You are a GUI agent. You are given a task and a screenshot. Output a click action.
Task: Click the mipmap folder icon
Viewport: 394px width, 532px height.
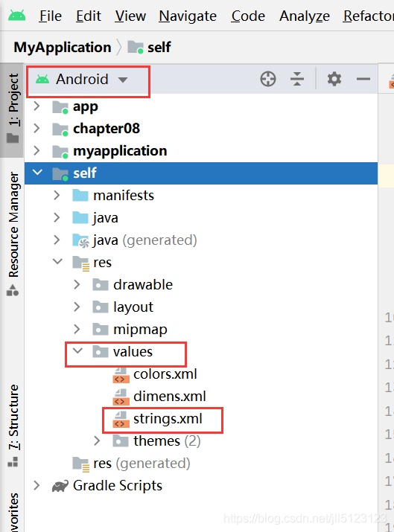pos(101,330)
